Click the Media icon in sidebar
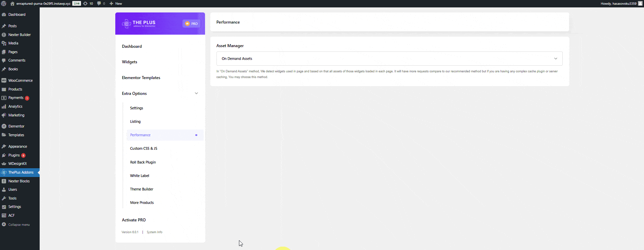The image size is (644, 250). pos(4,43)
